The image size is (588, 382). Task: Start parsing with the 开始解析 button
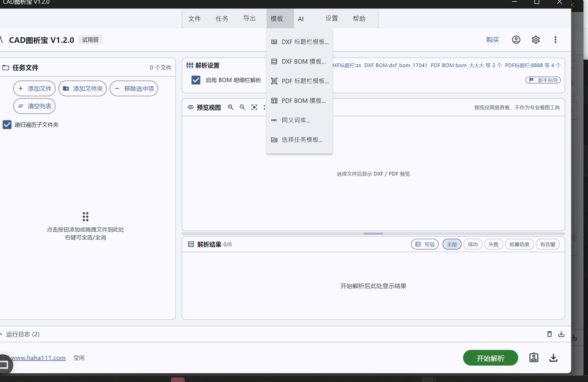tap(491, 358)
